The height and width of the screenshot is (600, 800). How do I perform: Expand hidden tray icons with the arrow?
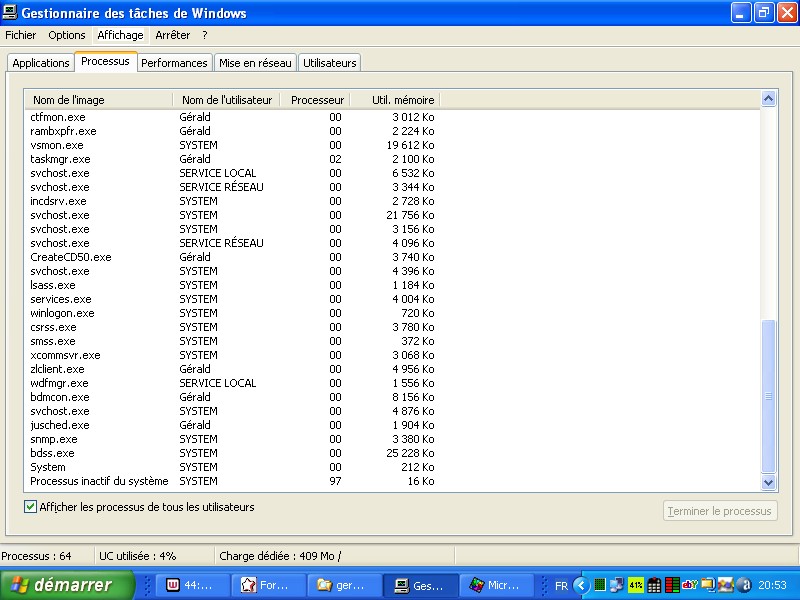[581, 585]
